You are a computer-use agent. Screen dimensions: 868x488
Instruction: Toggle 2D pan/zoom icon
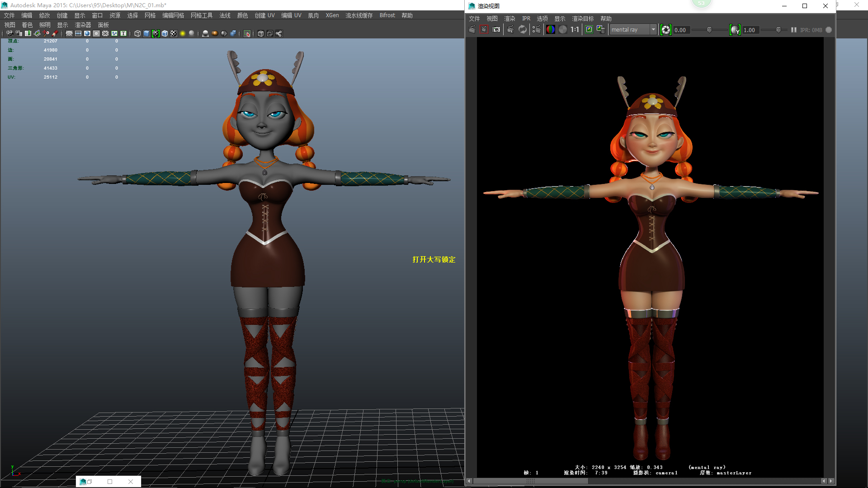46,33
